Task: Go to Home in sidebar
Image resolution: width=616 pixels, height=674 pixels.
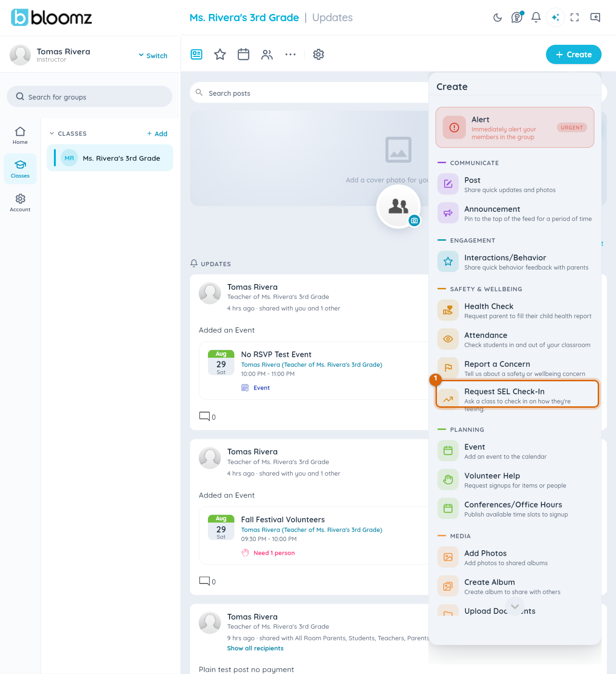Action: (x=20, y=135)
